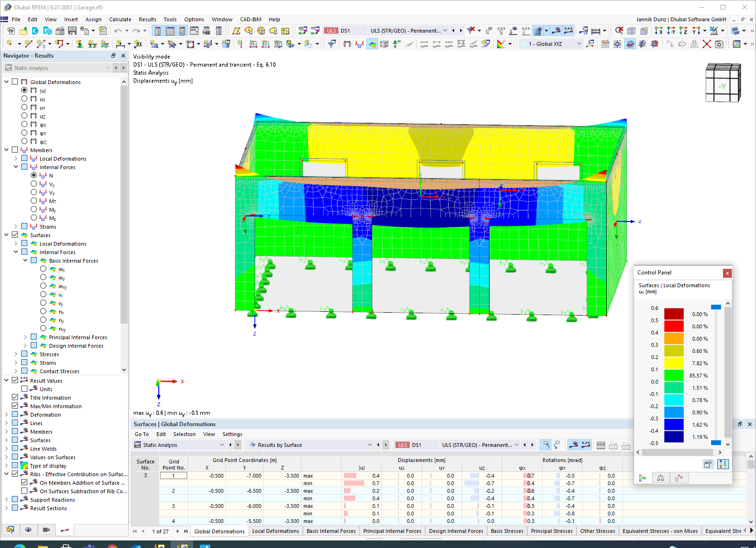
Task: Click the ULS load case badge in toolbar
Action: pos(331,31)
